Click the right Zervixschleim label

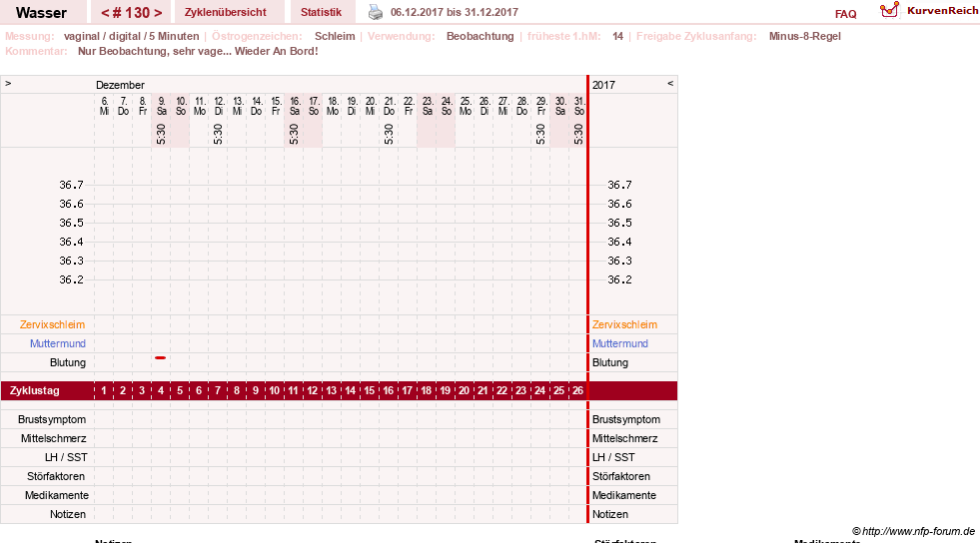tap(624, 324)
